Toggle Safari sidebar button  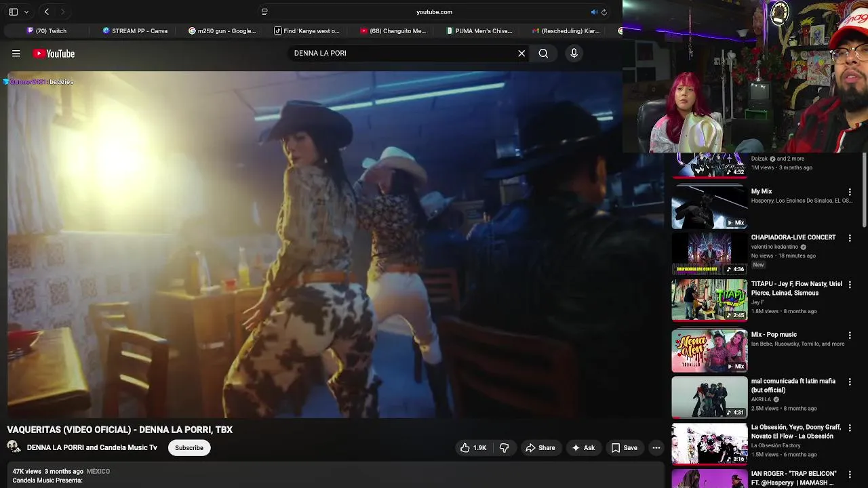pos(13,12)
